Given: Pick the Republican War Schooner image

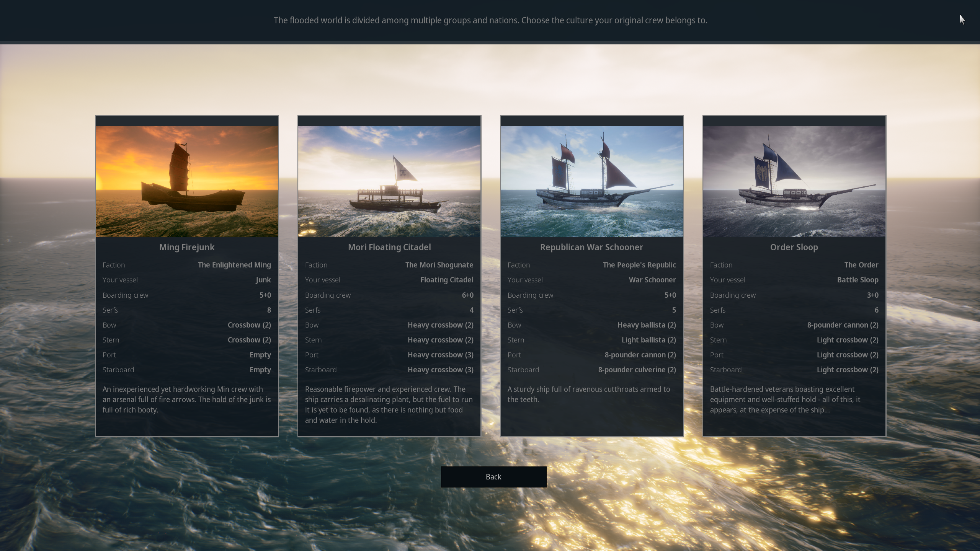Looking at the screenshot, I should tap(591, 181).
